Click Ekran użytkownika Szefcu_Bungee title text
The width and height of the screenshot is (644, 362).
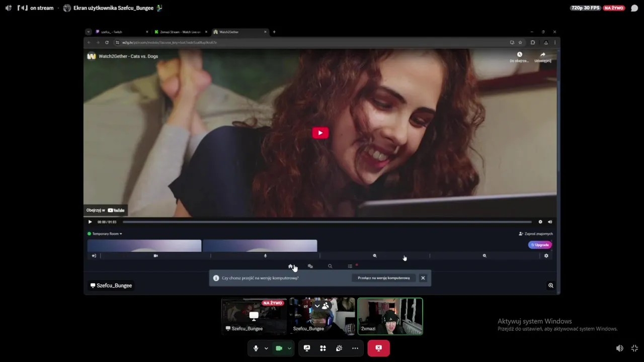113,8
